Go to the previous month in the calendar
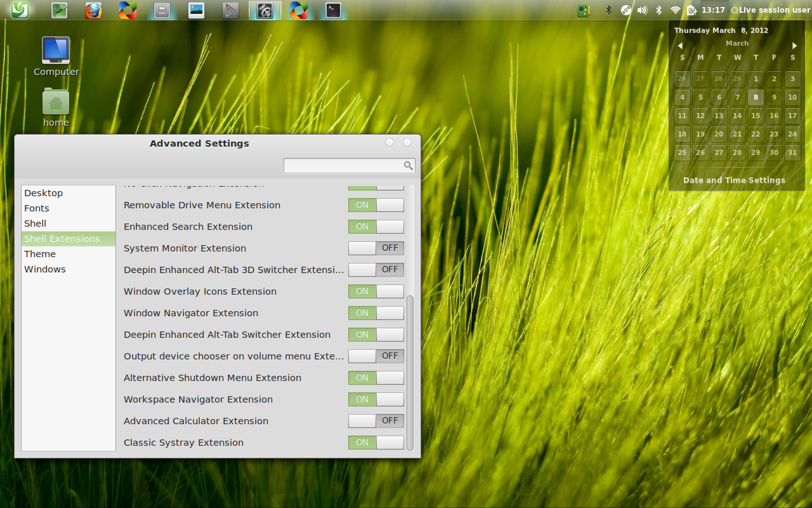The width and height of the screenshot is (812, 508). 680,45
